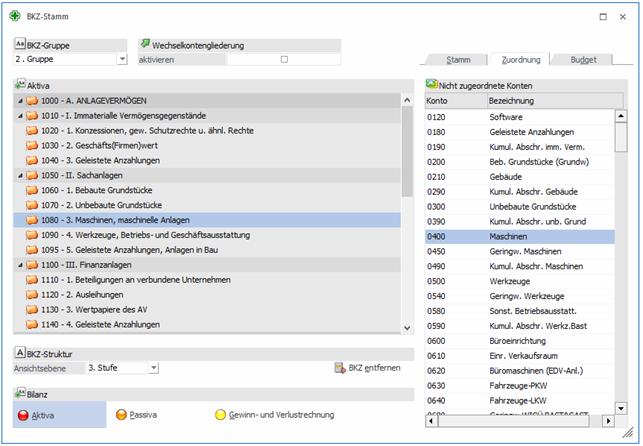Screen dimensions: 643x446
Task: Click folder icon of 1100 - III. Finanzanlagen
Action: click(x=31, y=264)
